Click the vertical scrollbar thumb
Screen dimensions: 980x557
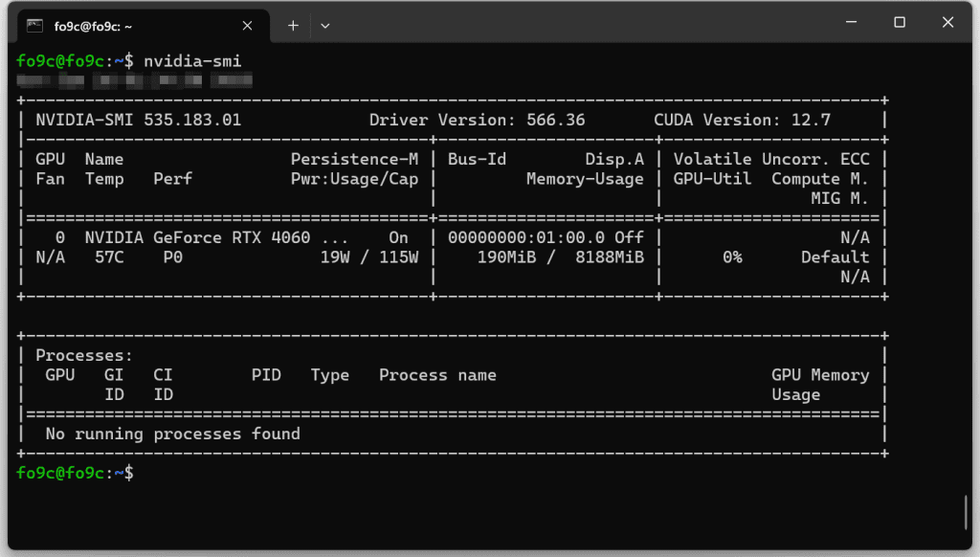(x=965, y=512)
